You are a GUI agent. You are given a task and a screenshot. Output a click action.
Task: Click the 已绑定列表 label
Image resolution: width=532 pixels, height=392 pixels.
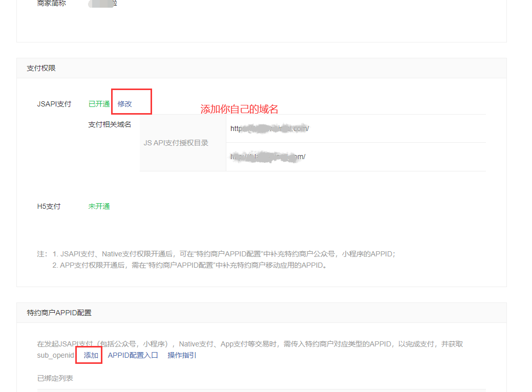[55, 378]
